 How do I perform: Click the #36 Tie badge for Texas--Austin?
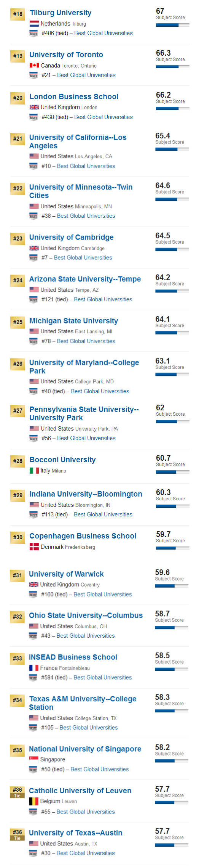pyautogui.click(x=17, y=834)
